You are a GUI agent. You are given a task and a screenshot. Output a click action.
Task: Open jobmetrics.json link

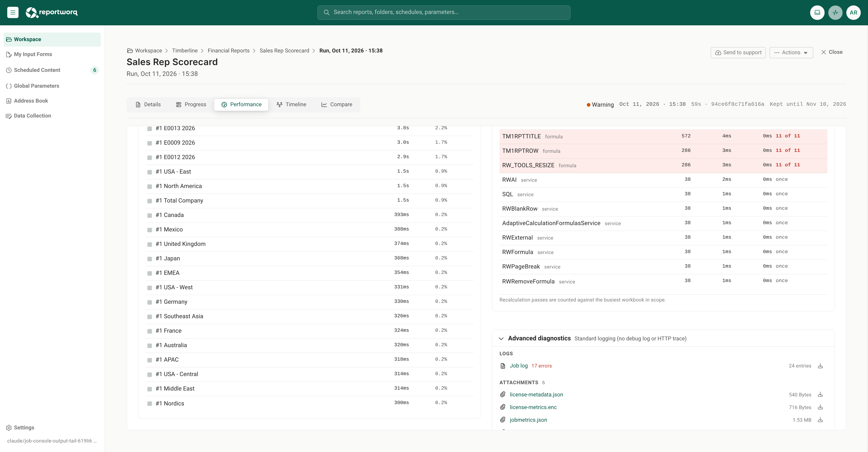528,420
